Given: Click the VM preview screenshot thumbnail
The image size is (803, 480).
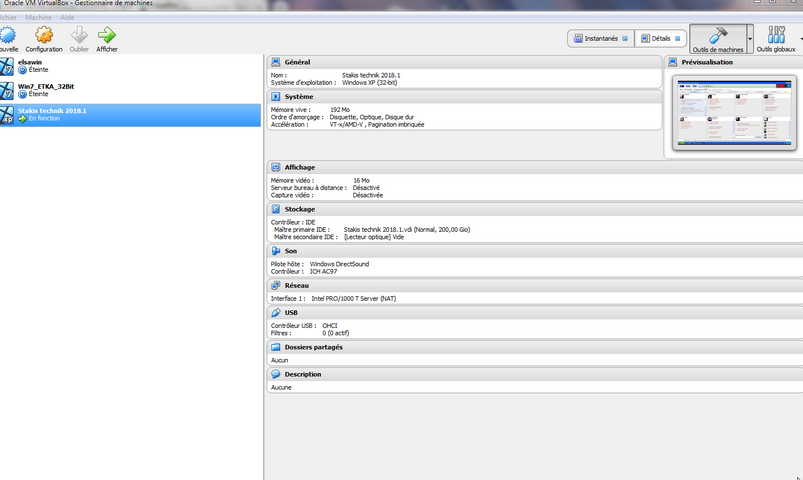Looking at the screenshot, I should tap(734, 113).
